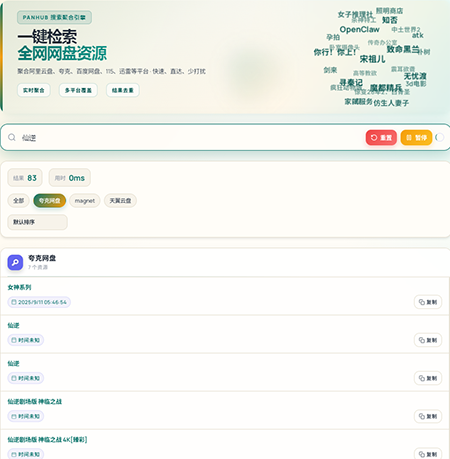Click the 传奇办公室 hot keyword
Screen dimensions: 450x459
[x=382, y=43]
